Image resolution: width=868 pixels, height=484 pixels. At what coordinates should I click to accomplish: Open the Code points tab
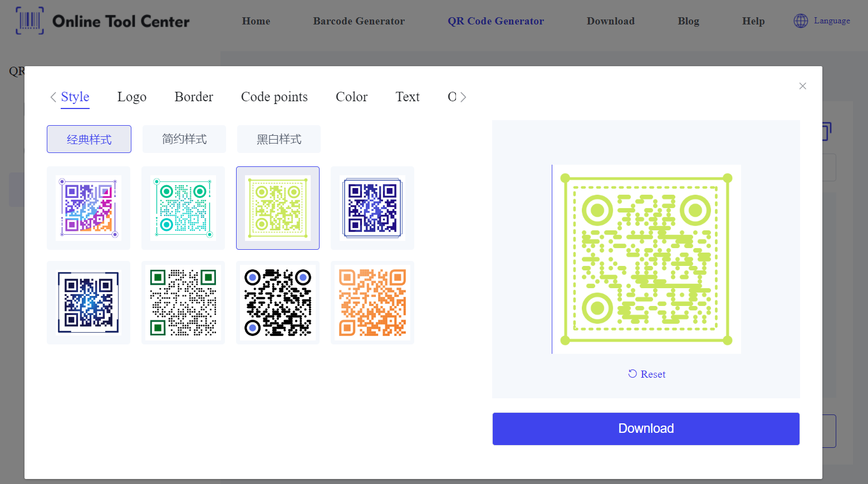point(274,97)
